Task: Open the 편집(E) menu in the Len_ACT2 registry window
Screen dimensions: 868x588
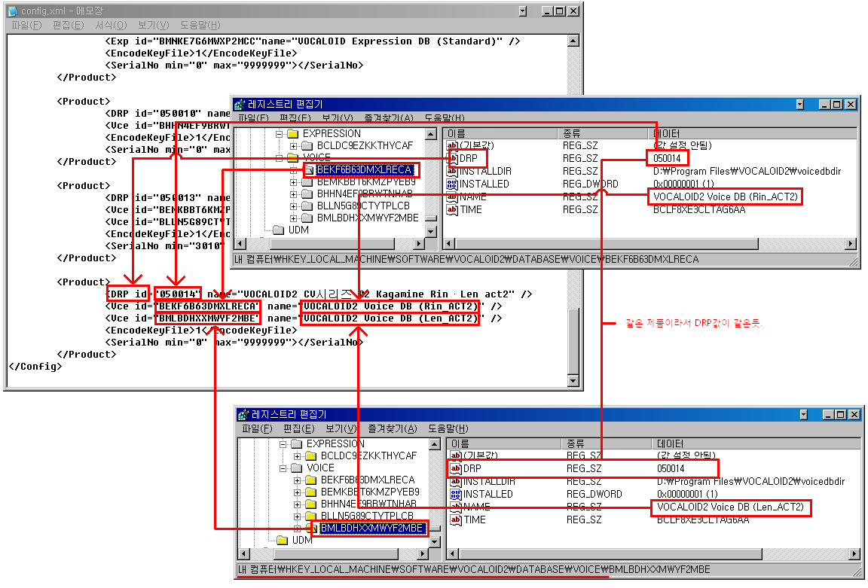Action: (299, 428)
